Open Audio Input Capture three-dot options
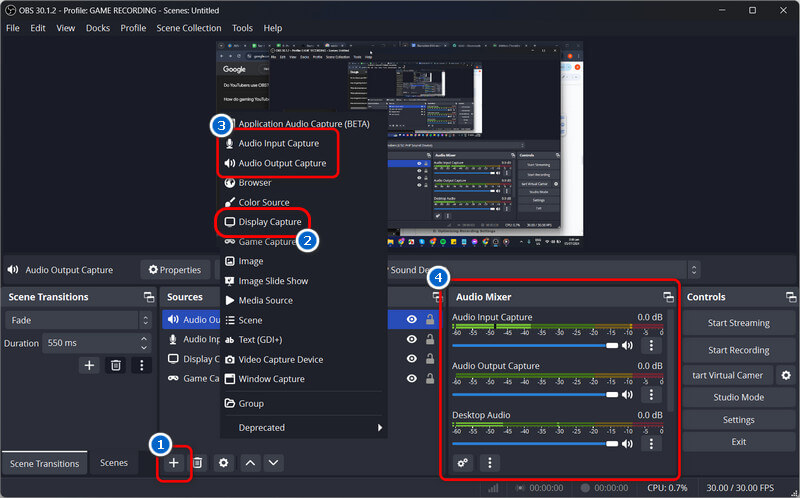The height and width of the screenshot is (498, 800). [651, 345]
